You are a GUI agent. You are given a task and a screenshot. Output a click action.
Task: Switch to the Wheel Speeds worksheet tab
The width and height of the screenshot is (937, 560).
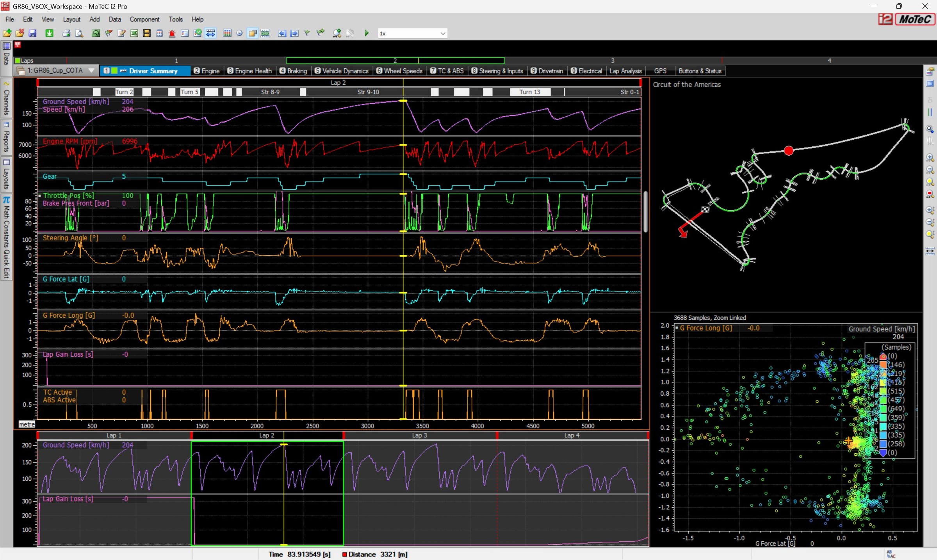click(400, 71)
